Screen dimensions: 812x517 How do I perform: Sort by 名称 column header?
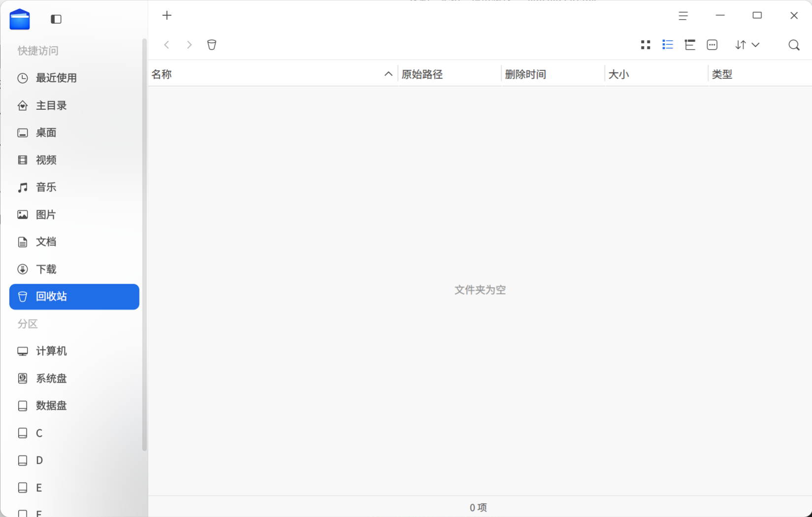pos(272,74)
